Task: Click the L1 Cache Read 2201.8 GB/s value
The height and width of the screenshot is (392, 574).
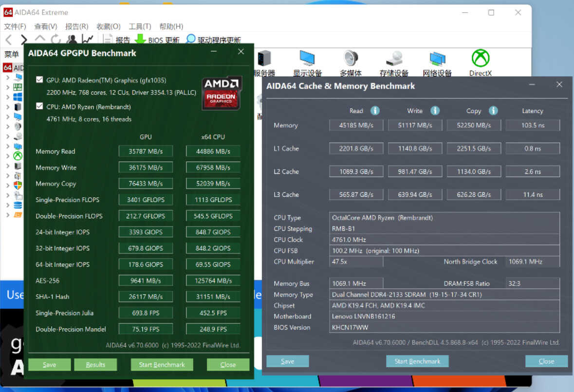Action: pos(356,149)
